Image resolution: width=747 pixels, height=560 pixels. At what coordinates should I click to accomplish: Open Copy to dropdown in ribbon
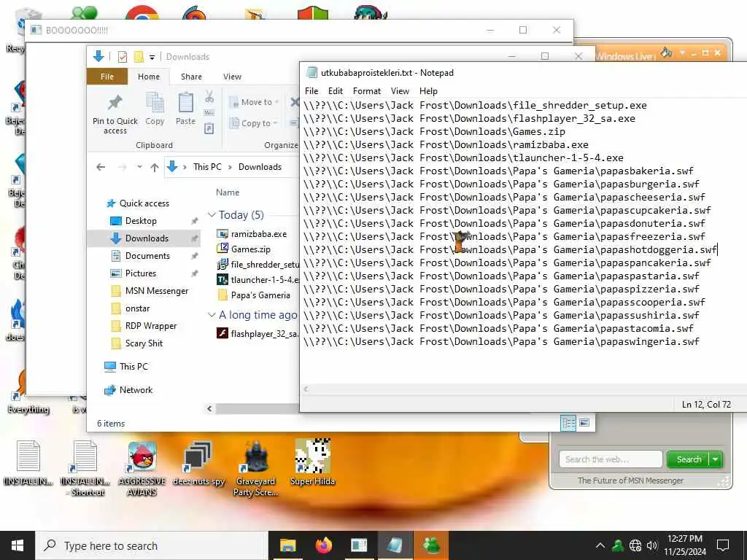(x=275, y=123)
